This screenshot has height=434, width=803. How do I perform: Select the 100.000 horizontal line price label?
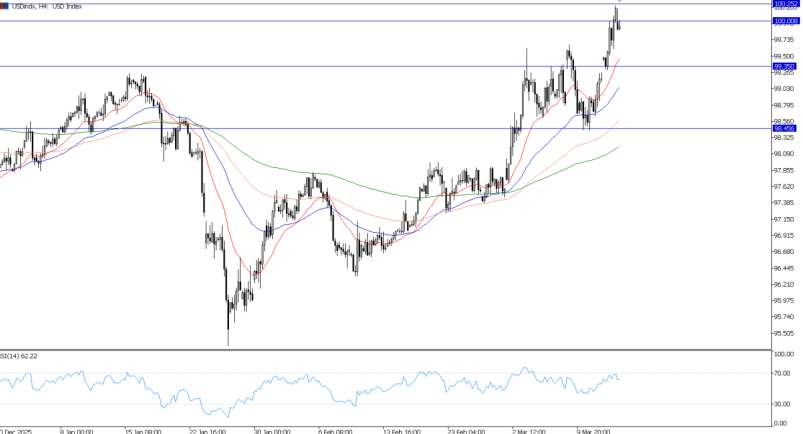pos(786,21)
